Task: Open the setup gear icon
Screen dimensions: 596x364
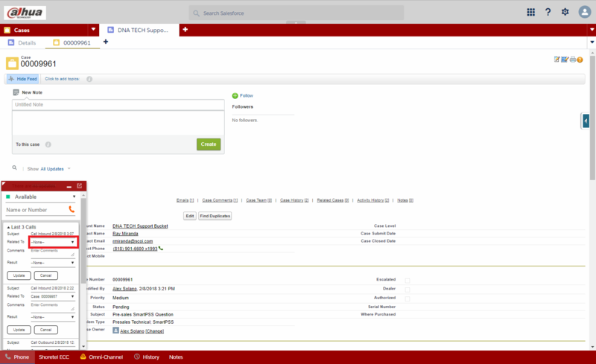Action: pyautogui.click(x=565, y=12)
